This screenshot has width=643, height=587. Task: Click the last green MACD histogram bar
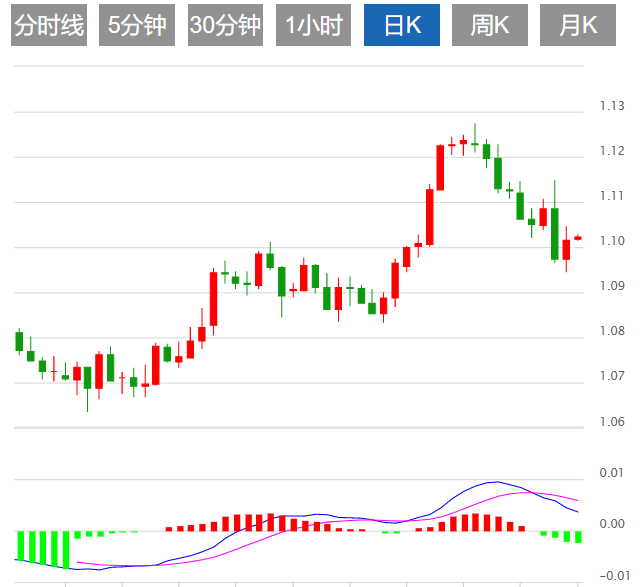(578, 537)
